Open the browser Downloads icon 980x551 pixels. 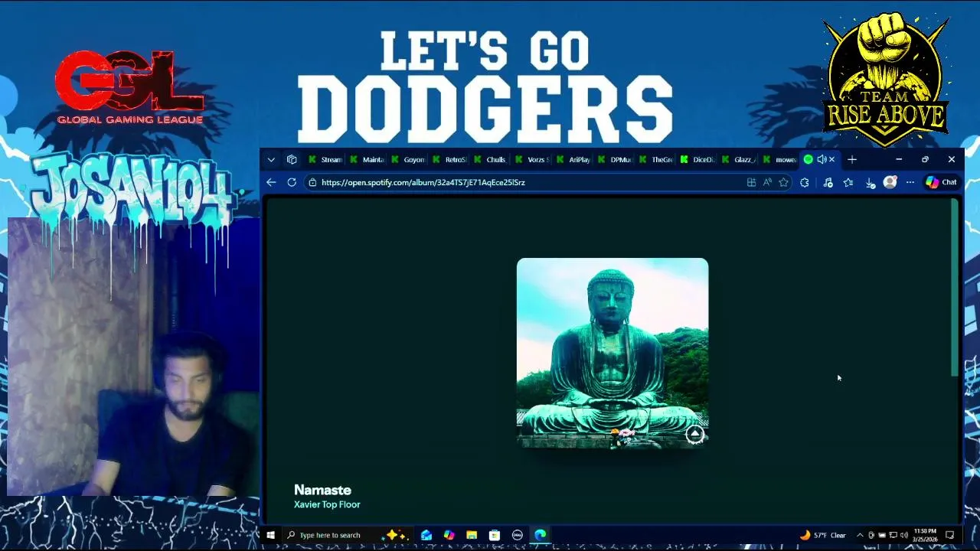[x=870, y=182]
